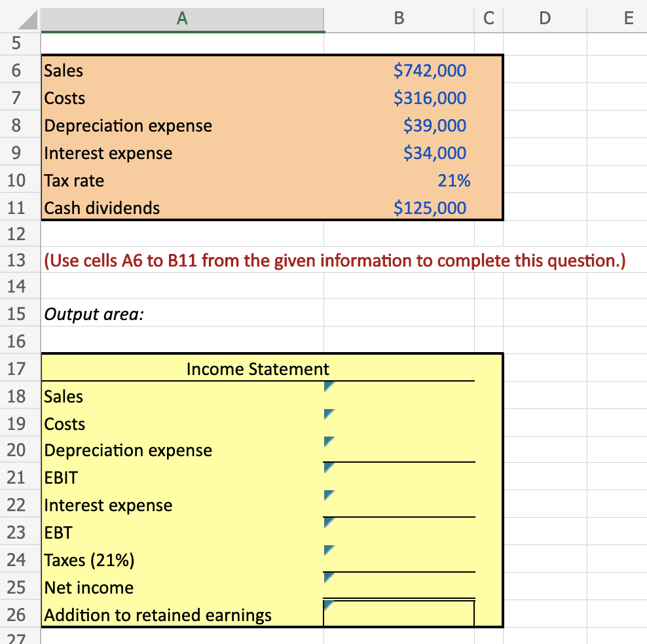Select column B header
The image size is (647, 644).
[x=398, y=18]
